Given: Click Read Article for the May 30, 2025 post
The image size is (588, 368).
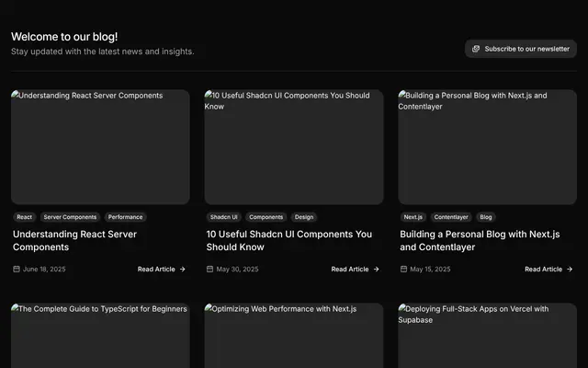Looking at the screenshot, I should 356,270.
